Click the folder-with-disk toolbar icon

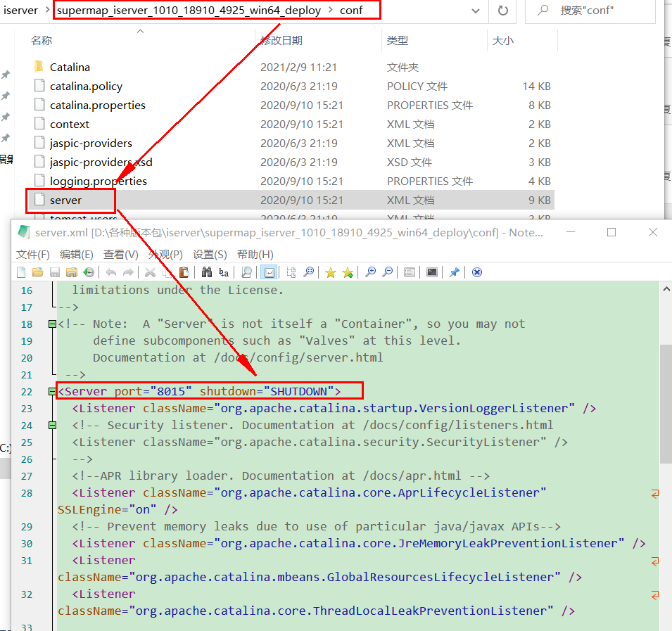(x=72, y=272)
